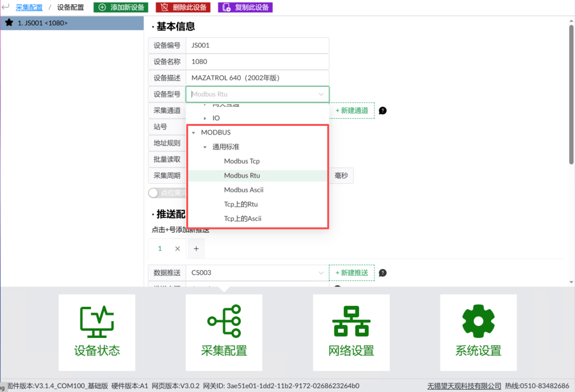Image resolution: width=575 pixels, height=392 pixels.
Task: Click 添加新设备 button
Action: point(121,7)
